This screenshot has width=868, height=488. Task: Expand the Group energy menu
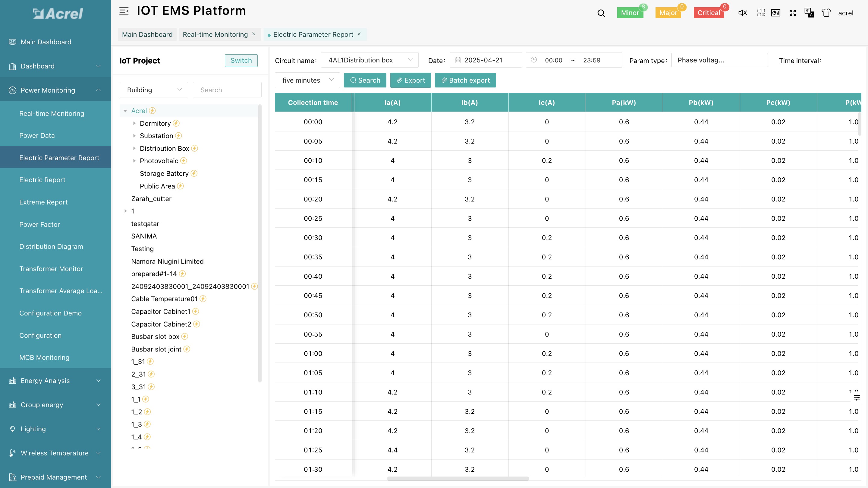pos(55,405)
